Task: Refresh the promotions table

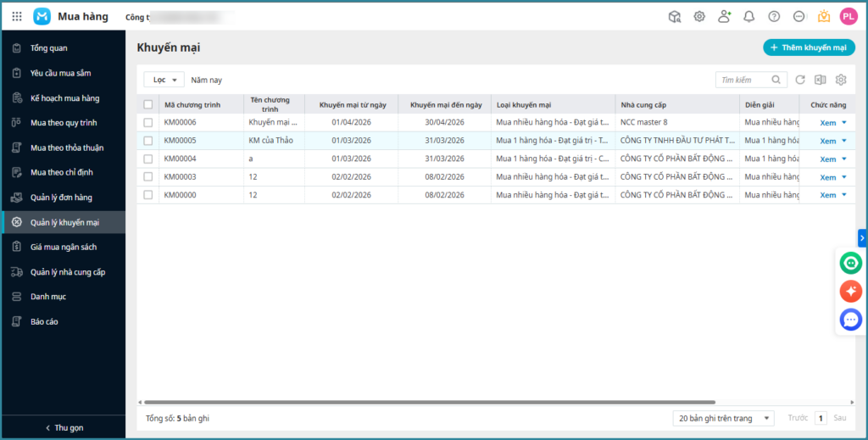Action: (800, 80)
